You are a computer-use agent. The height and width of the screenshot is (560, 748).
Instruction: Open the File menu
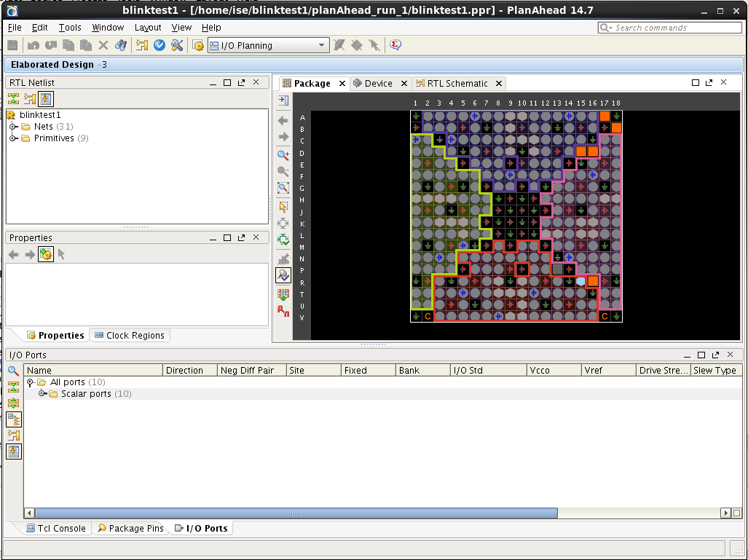tap(15, 28)
